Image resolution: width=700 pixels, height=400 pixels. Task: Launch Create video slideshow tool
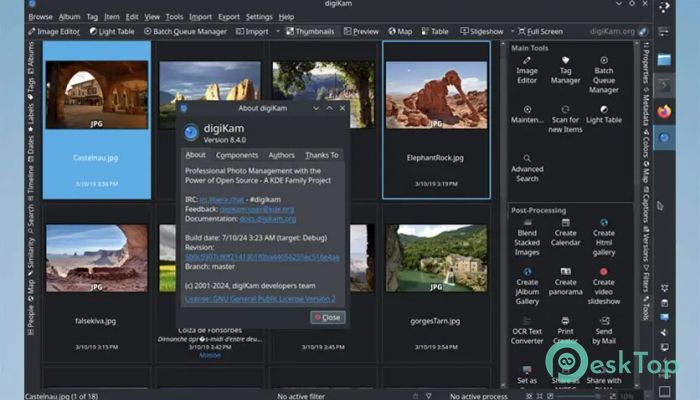[604, 286]
